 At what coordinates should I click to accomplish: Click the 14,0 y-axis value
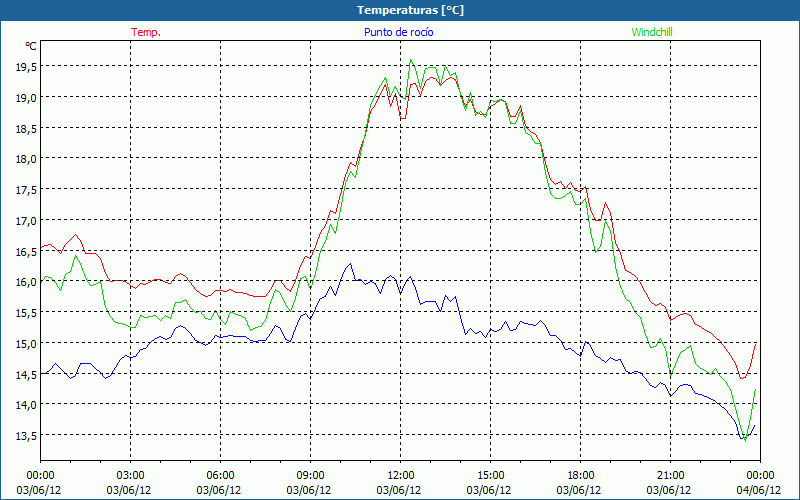(26, 405)
